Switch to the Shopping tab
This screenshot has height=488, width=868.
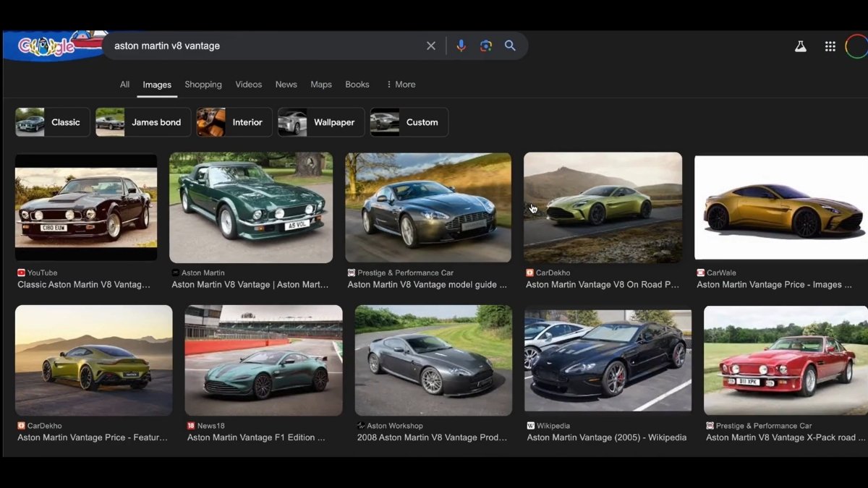tap(203, 85)
